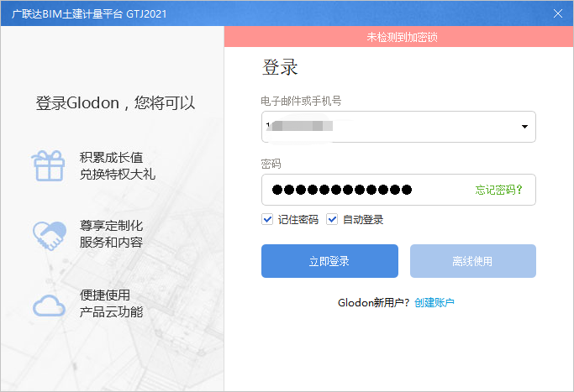Viewport: 574px width, 392px height.
Task: Click the 未检测到加密锁 warning banner
Action: pyautogui.click(x=398, y=37)
